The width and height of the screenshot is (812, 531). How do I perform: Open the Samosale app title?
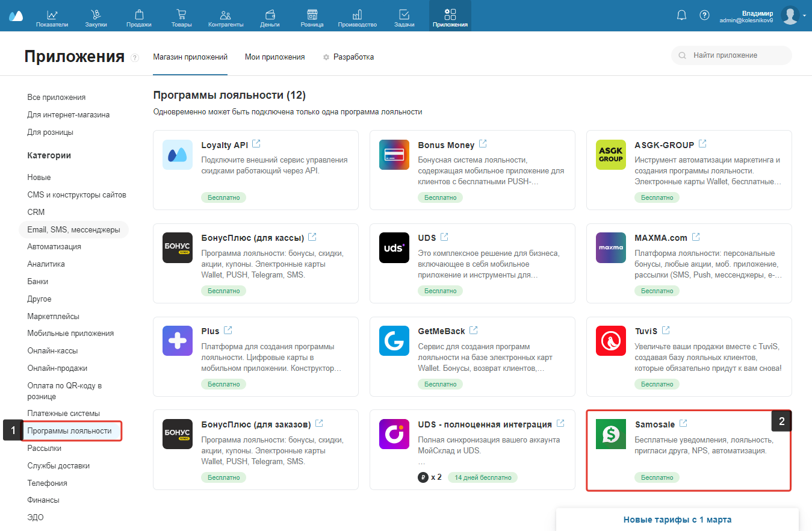click(x=655, y=424)
